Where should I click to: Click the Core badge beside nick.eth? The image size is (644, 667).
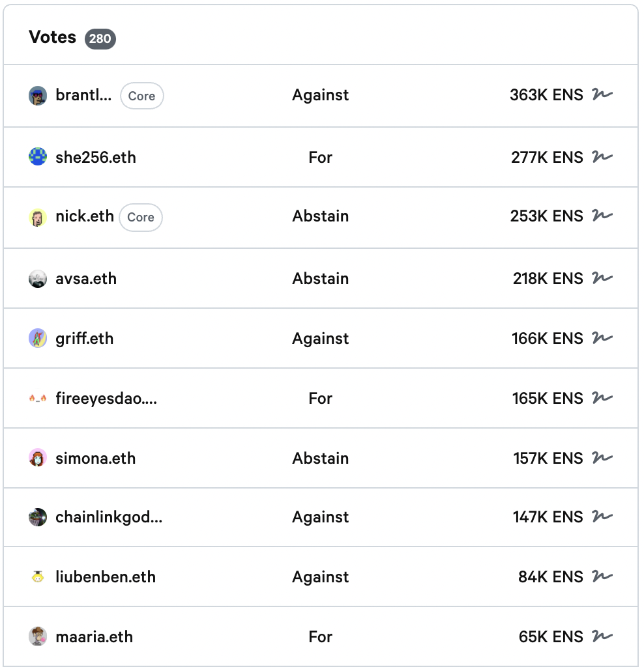tap(141, 217)
